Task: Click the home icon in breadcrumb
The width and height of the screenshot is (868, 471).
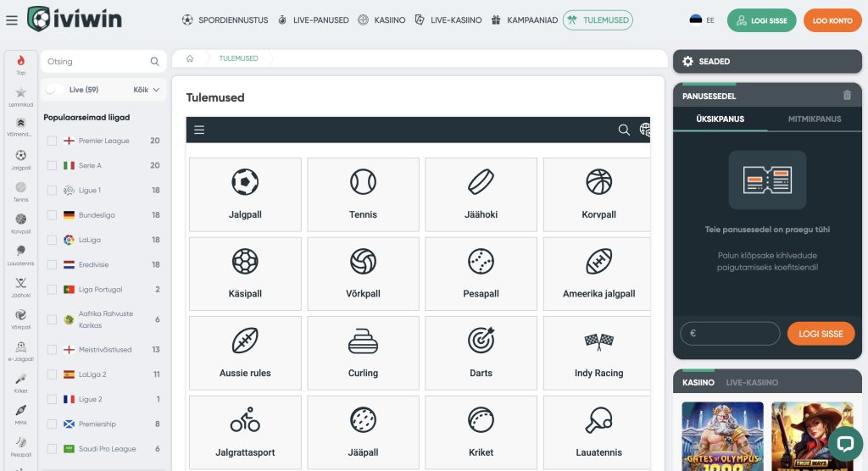Action: 190,58
